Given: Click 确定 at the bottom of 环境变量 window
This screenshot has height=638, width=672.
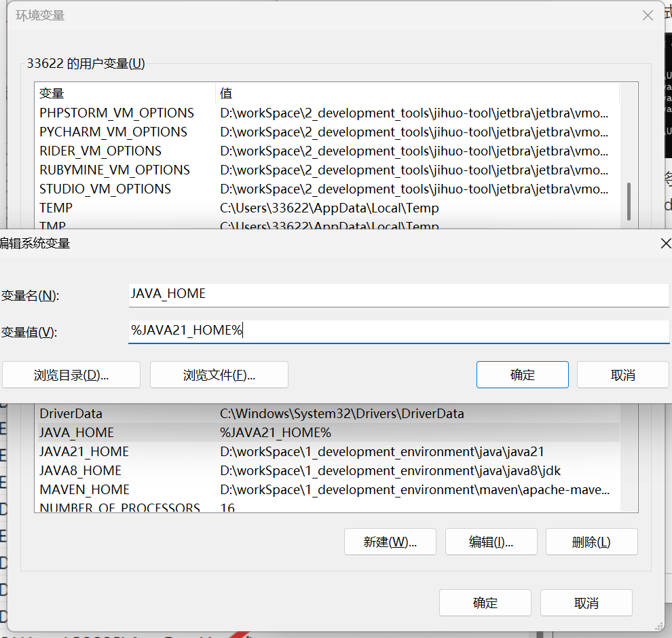Looking at the screenshot, I should click(x=485, y=603).
